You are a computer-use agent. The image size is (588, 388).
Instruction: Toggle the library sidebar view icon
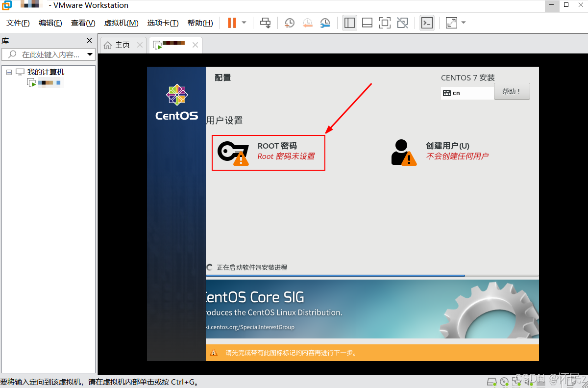[349, 23]
